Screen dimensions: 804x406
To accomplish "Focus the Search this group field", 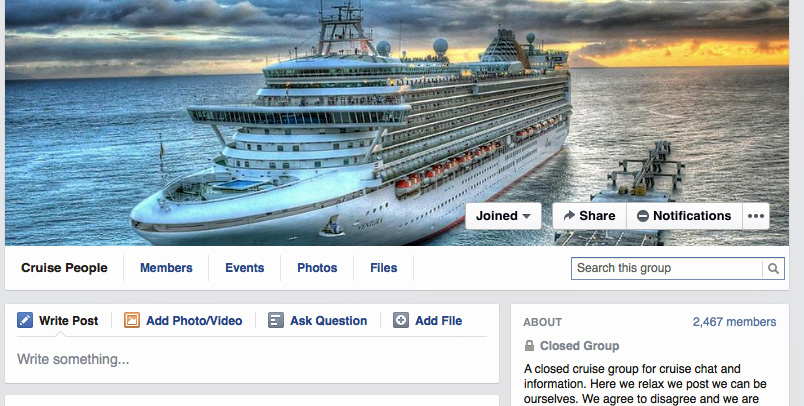I will pos(666,268).
